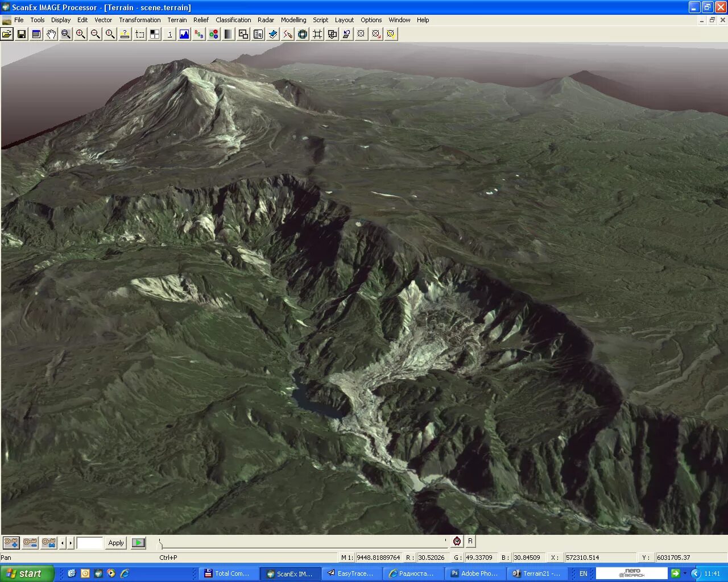Click the remove keyframe key icon
This screenshot has height=582, width=728.
tap(30, 543)
